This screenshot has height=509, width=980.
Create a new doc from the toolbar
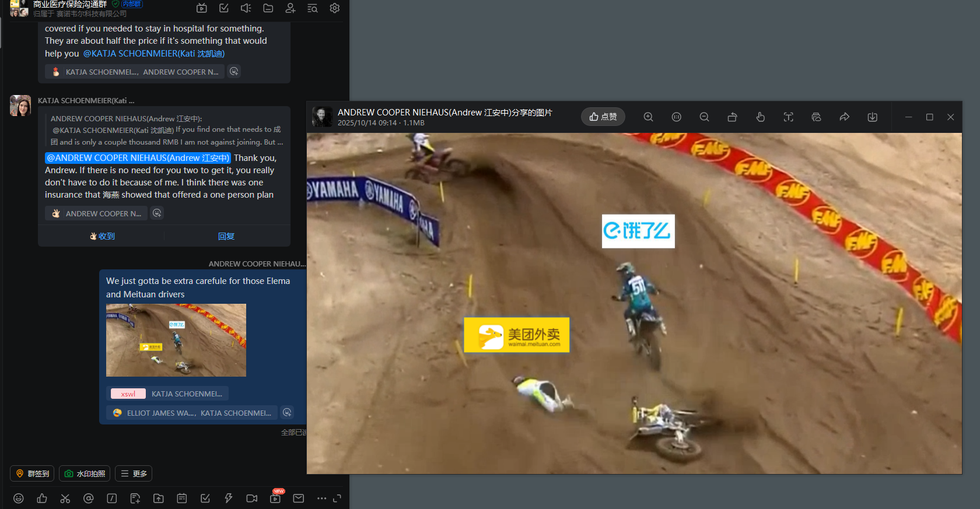[135, 499]
